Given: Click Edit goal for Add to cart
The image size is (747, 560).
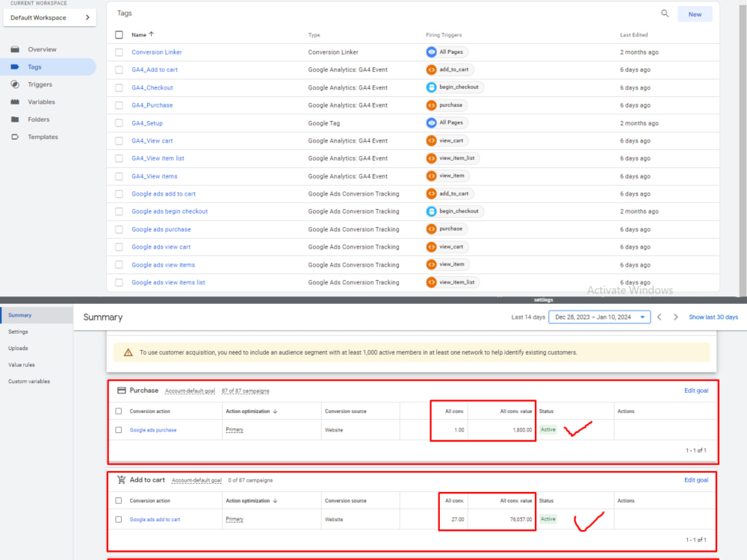Looking at the screenshot, I should [696, 480].
